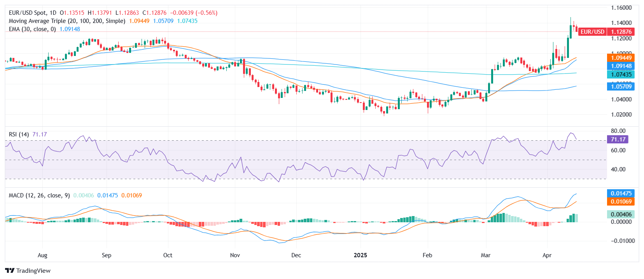The image size is (644, 279).
Task: Click the EUR/USD red symbol label
Action: (x=592, y=32)
